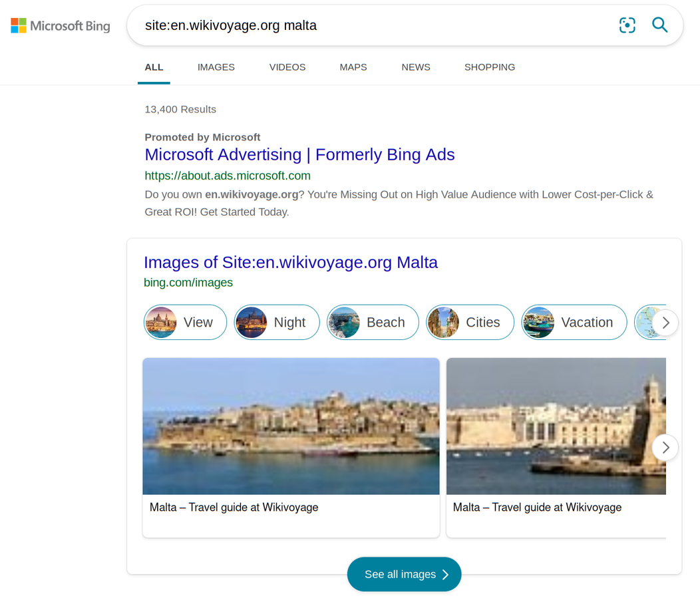Image resolution: width=700 pixels, height=604 pixels.
Task: Open second Malta fortress image thumbnail
Action: (x=556, y=426)
